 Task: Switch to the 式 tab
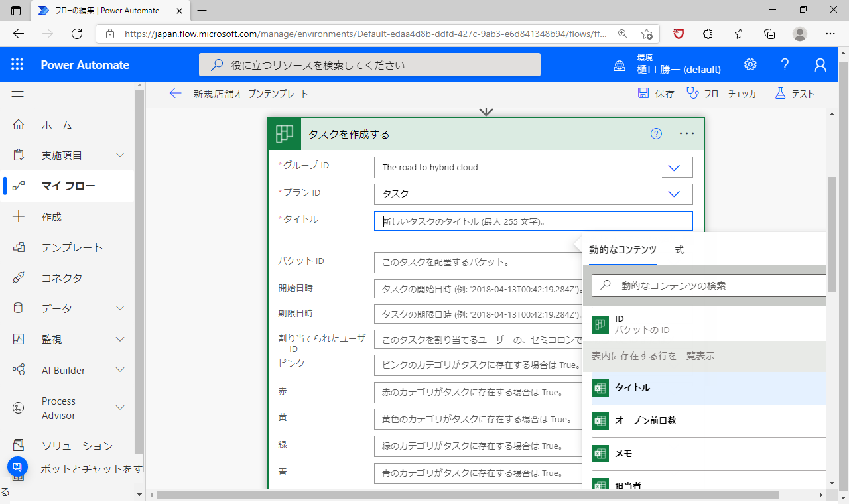(679, 250)
